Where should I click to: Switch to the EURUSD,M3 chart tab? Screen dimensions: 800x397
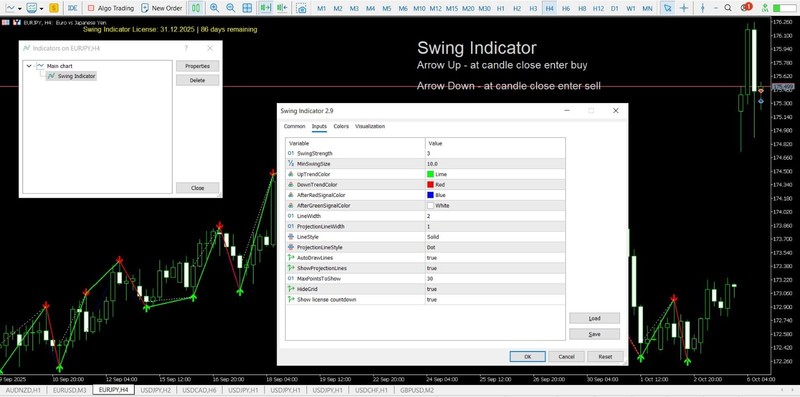[x=70, y=390]
